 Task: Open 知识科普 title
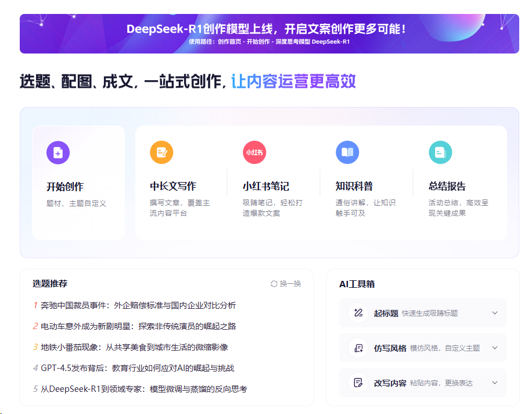354,186
